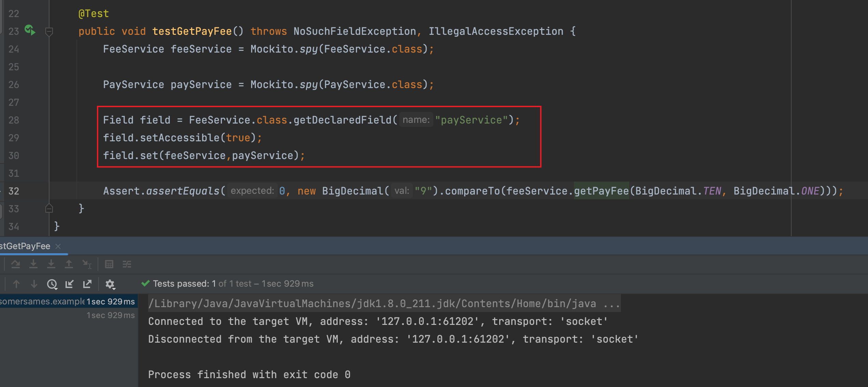Click line number 30 in the gutter
The image size is (868, 387).
(x=14, y=156)
